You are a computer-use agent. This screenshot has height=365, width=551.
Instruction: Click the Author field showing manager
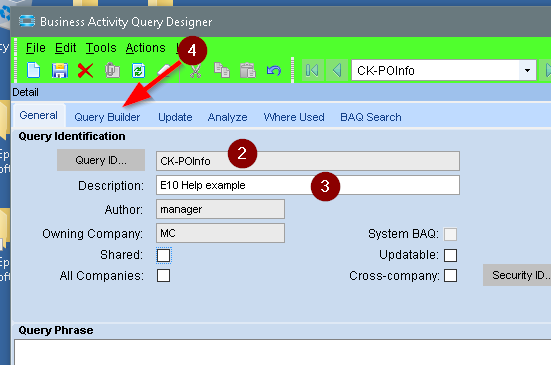click(x=220, y=209)
